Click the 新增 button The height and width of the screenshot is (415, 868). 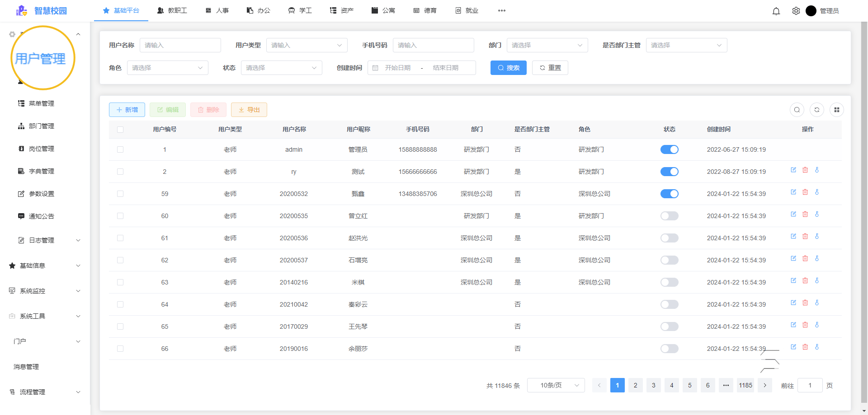coord(127,110)
